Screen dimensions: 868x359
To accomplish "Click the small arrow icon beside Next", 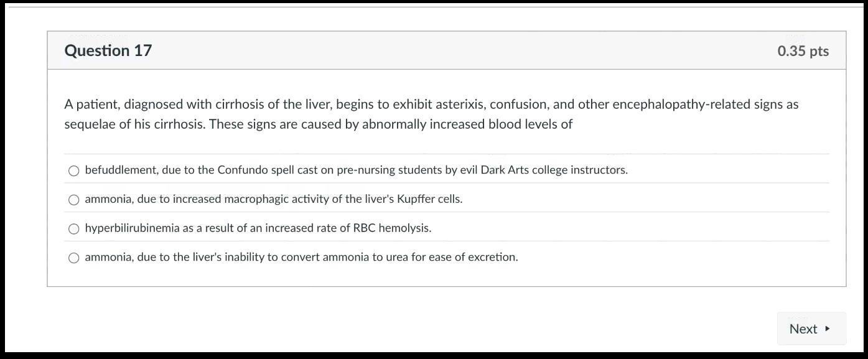I will (x=828, y=329).
